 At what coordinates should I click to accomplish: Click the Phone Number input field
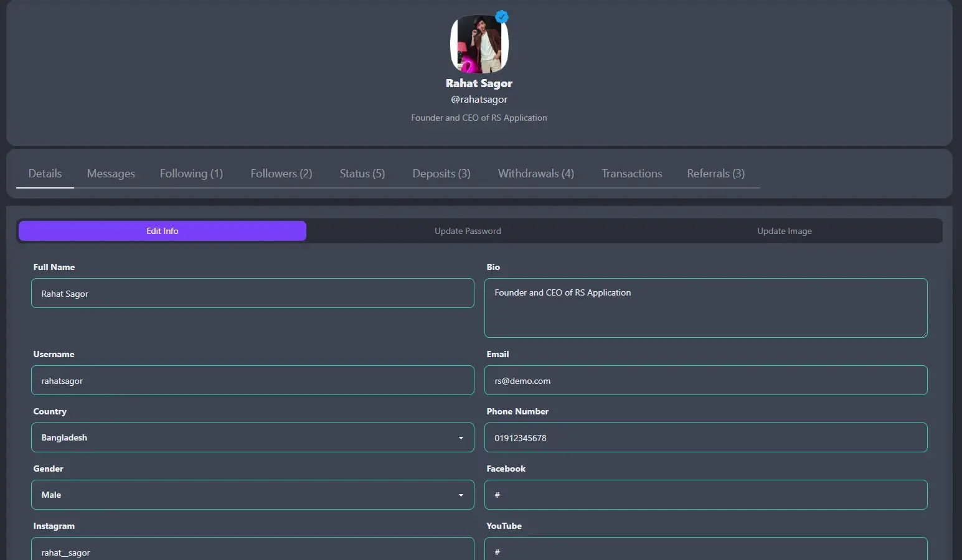coord(705,437)
